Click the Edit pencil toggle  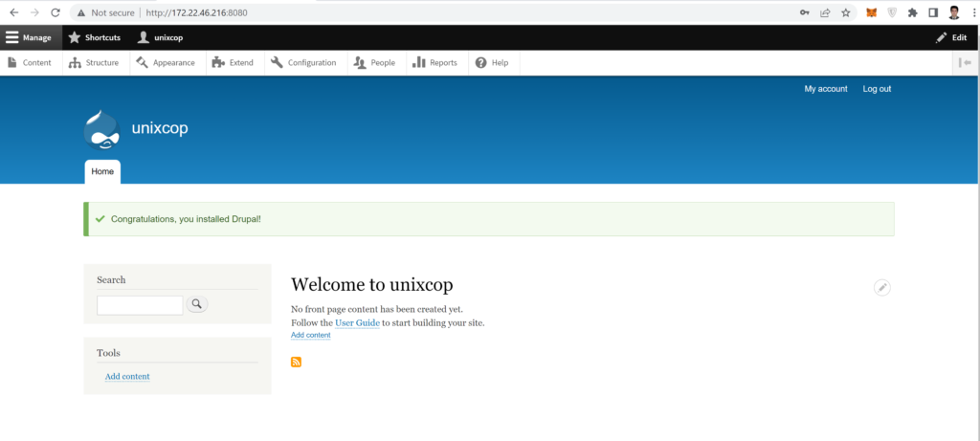[x=951, y=37]
